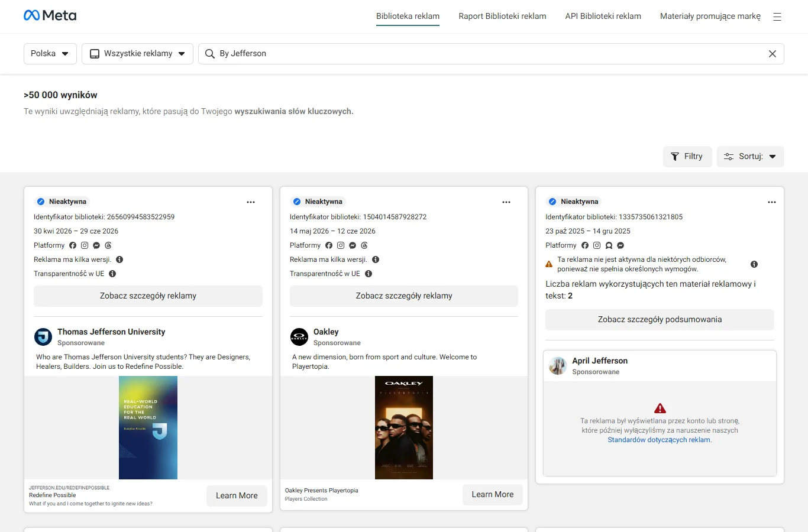
Task: Click info icon beside 'Reklama ma kilka wersji' on Thomas Jefferson ad
Action: click(x=119, y=259)
